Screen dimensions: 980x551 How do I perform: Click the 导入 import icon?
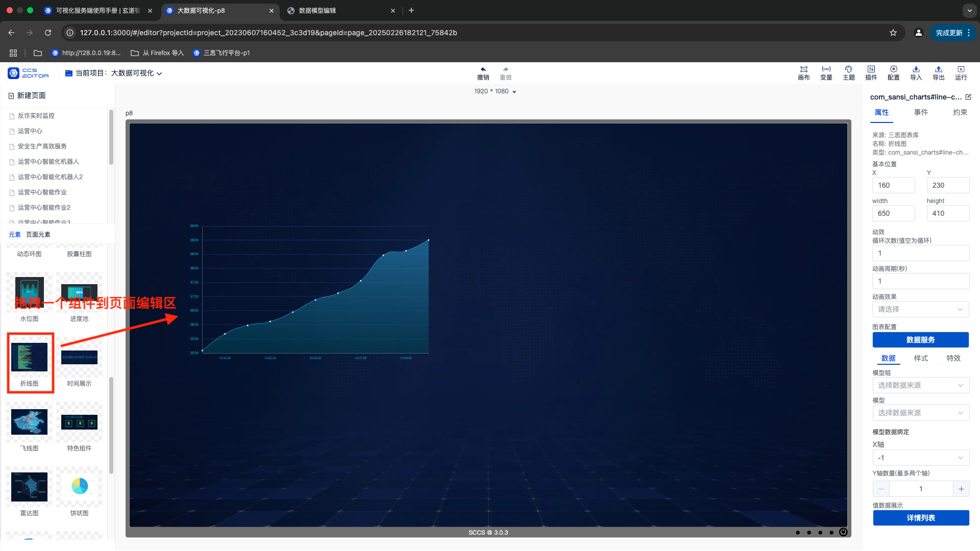(x=916, y=69)
